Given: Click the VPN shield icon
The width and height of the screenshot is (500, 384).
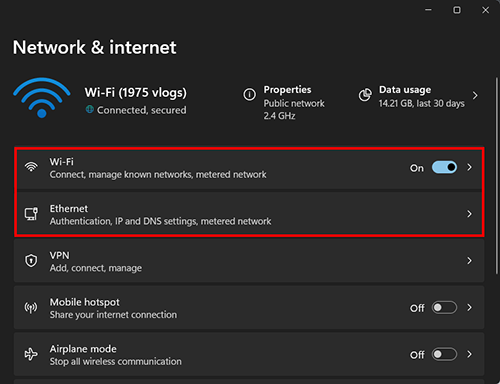Looking at the screenshot, I should (31, 260).
